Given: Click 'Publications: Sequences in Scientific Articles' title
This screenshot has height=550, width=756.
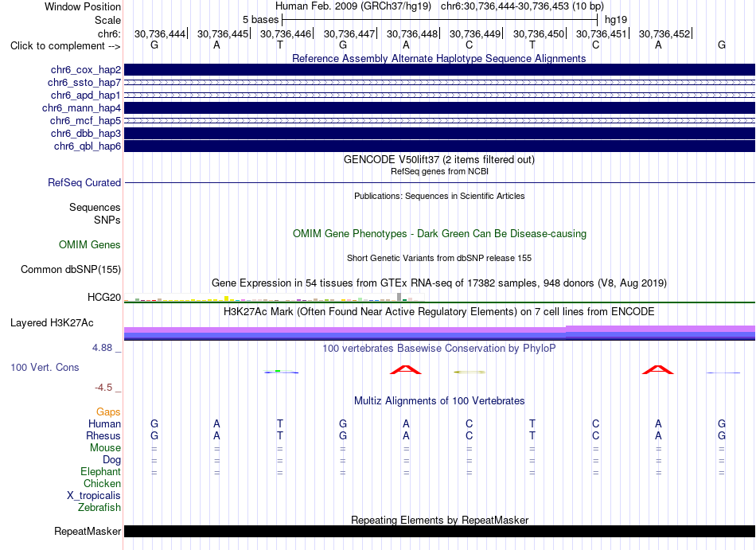Looking at the screenshot, I should coord(439,196).
